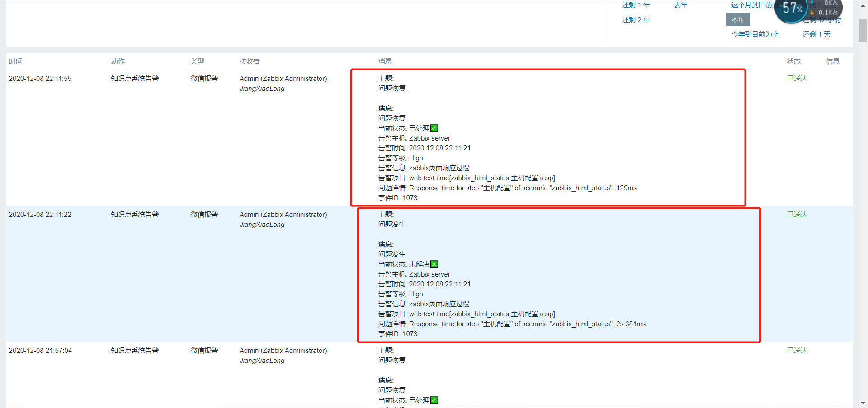
Task: Click timestamp 2020-12-08 22:11:22
Action: tap(40, 215)
